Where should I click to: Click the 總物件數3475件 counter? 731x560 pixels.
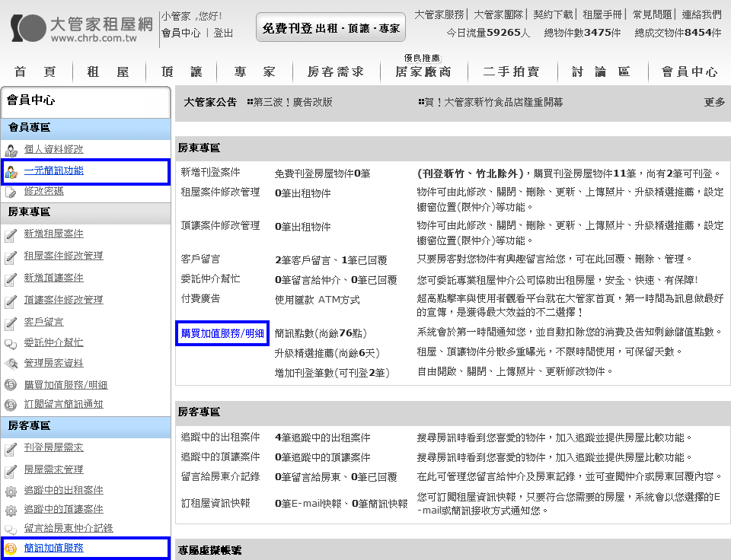coord(583,33)
